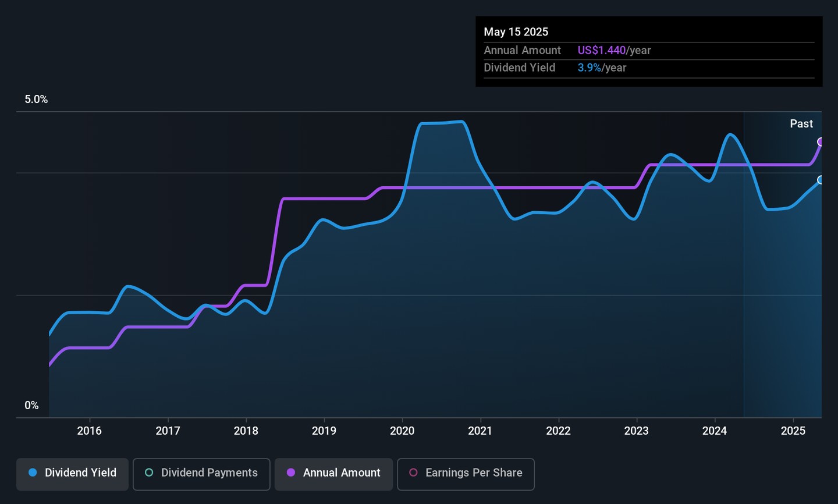Toggle the Dividend Yield legend button
The width and height of the screenshot is (838, 504).
click(72, 473)
